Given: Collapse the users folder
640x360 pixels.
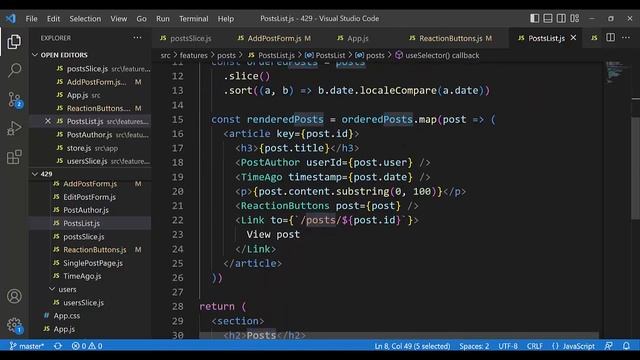Looking at the screenshot, I should click(x=67, y=289).
